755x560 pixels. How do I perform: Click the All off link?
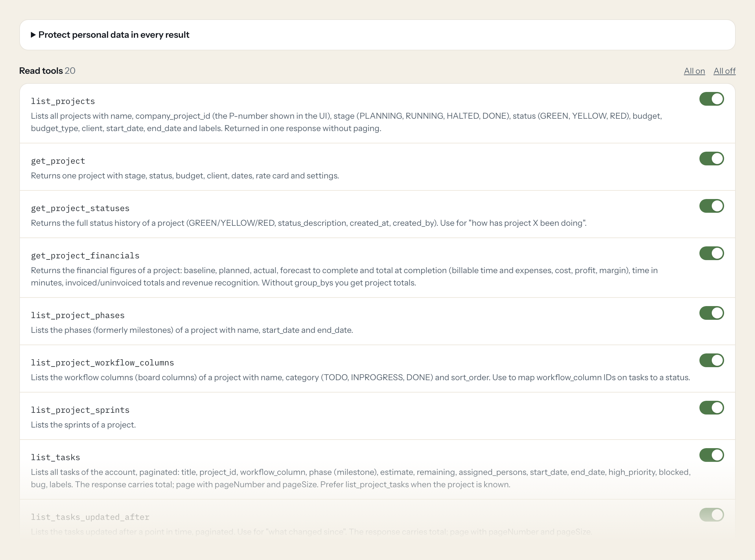724,71
